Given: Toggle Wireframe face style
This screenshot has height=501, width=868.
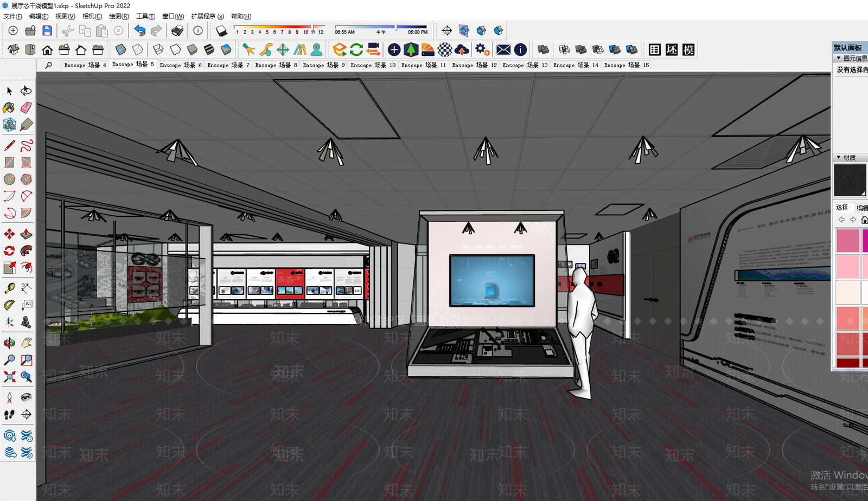Looking at the screenshot, I should pos(158,50).
